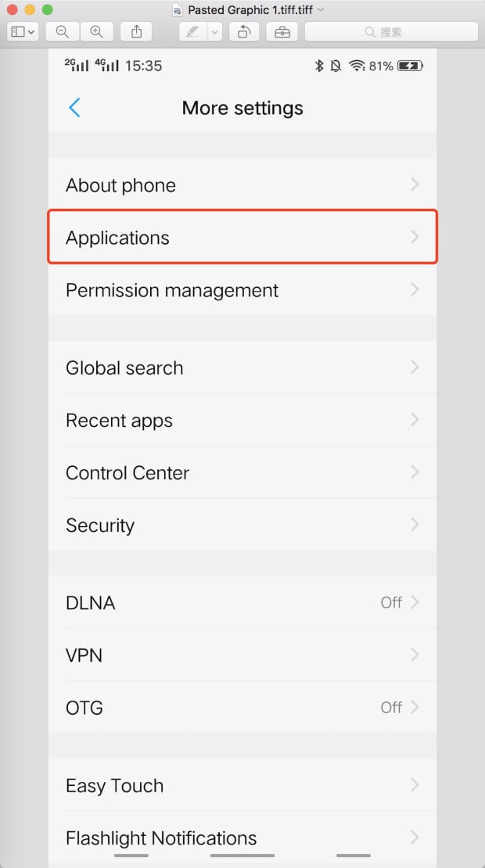This screenshot has height=868, width=485.
Task: Click the zoom out magnifier button
Action: pyautogui.click(x=63, y=31)
